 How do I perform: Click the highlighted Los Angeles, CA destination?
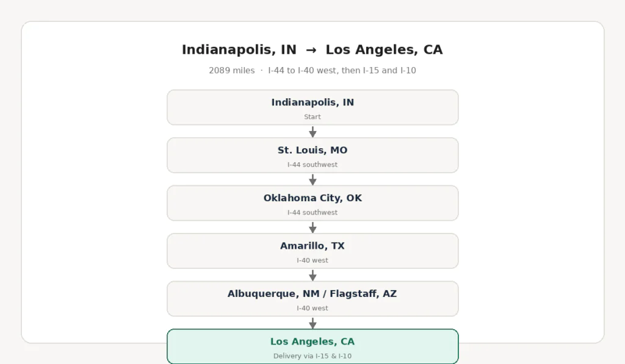click(x=312, y=346)
